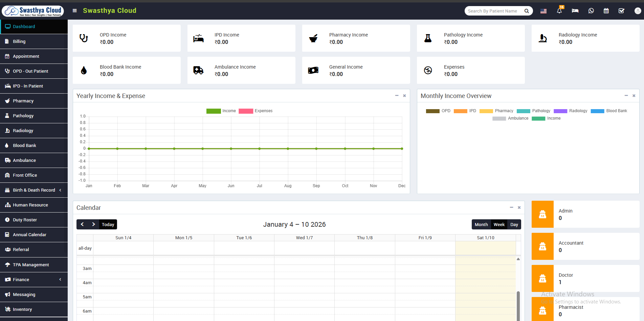This screenshot has width=644, height=321.
Task: Collapse the Yearly Income & Expense panel
Action: [x=397, y=96]
